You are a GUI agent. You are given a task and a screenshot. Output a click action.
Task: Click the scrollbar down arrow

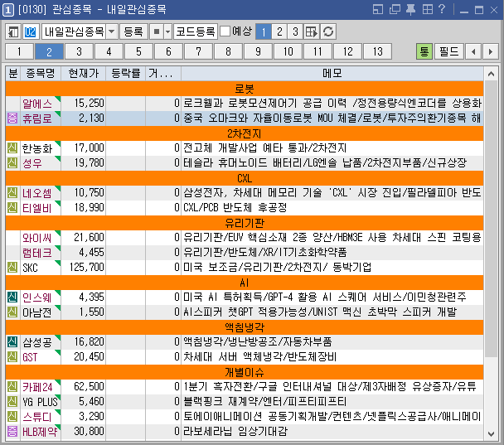[x=491, y=434]
